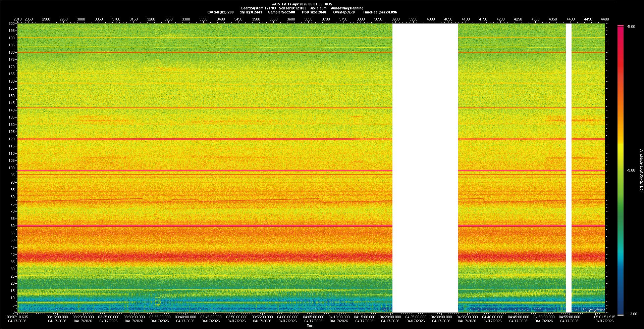The width and height of the screenshot is (644, 329).
Task: Select the end timestamp 05:01:51.915
Action: tap(604, 317)
